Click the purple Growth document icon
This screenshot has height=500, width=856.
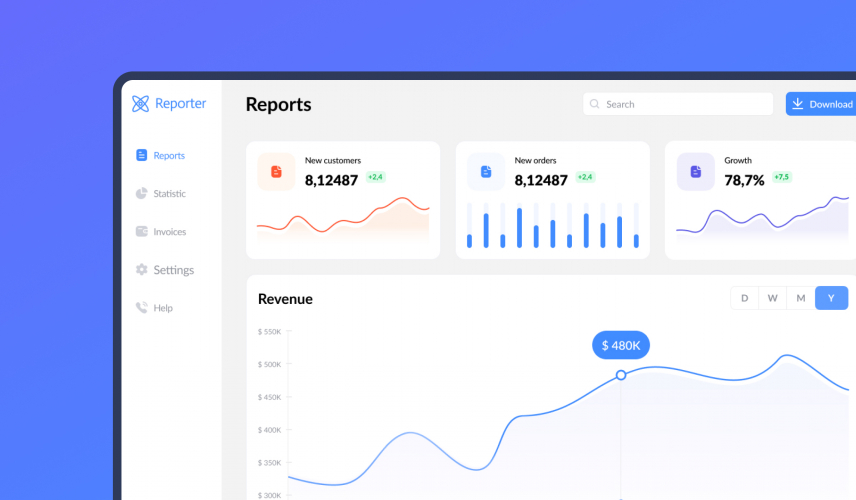click(696, 172)
